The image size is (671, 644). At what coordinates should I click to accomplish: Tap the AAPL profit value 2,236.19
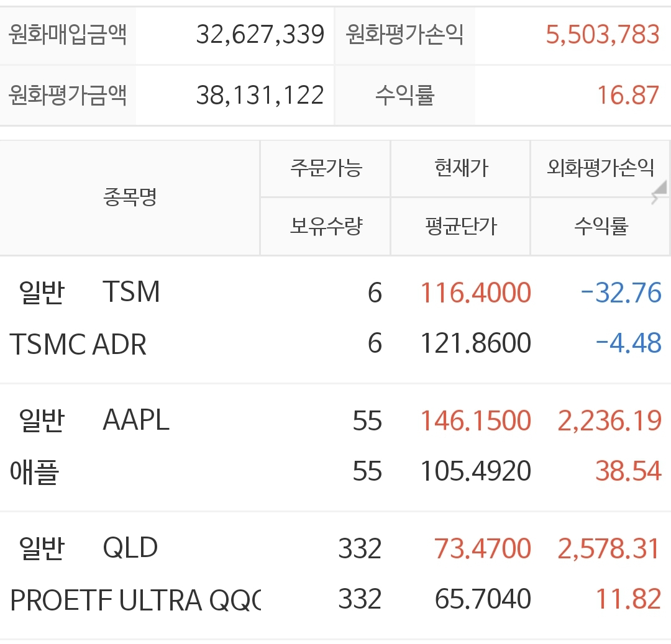pyautogui.click(x=609, y=420)
